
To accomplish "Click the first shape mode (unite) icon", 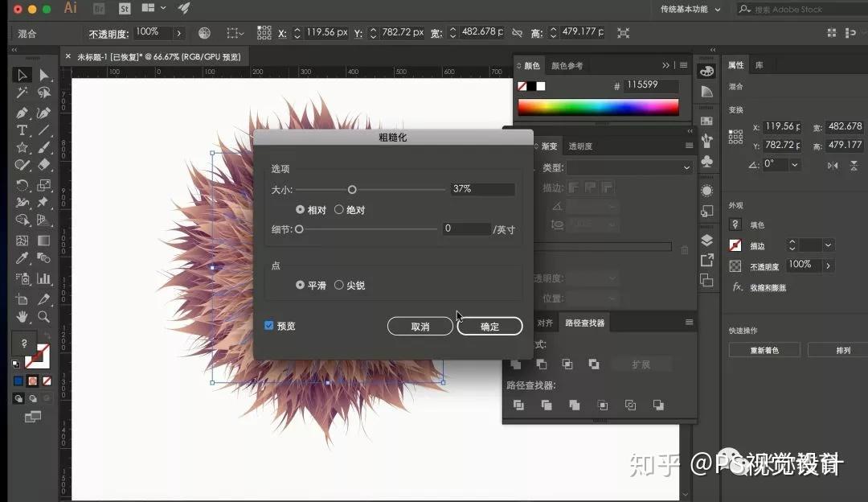I will (x=515, y=364).
